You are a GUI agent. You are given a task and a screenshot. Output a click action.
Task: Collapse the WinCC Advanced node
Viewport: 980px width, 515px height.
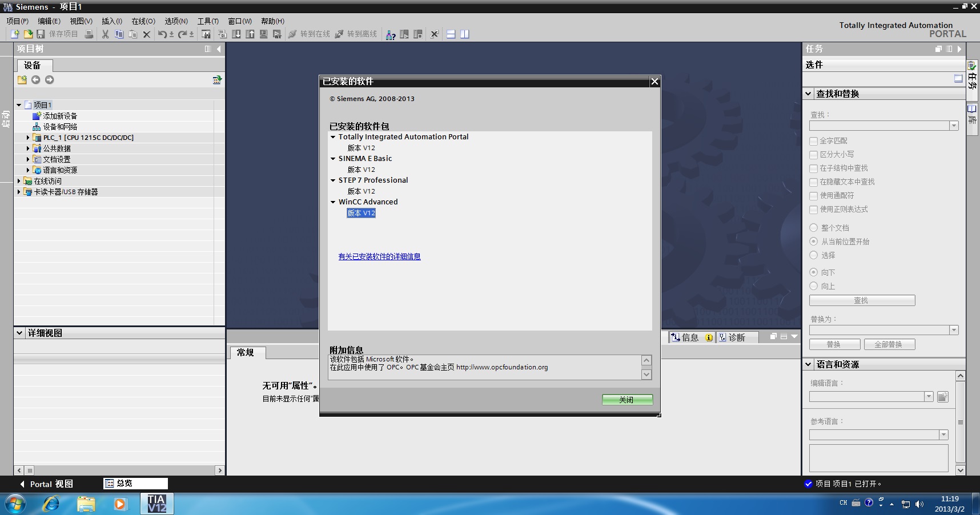click(333, 202)
